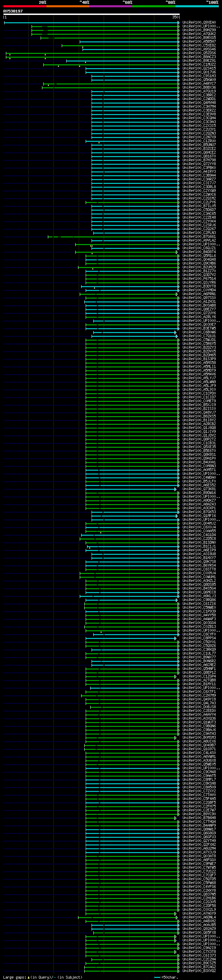Open hit UniRef100_A5B5H7
Viewport: 222px width, 980px height.
click(199, 41)
